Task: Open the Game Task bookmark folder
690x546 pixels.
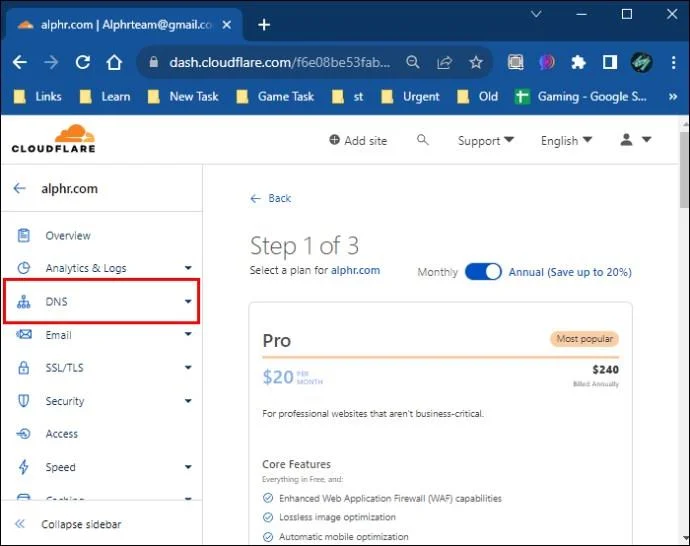Action: pyautogui.click(x=275, y=96)
